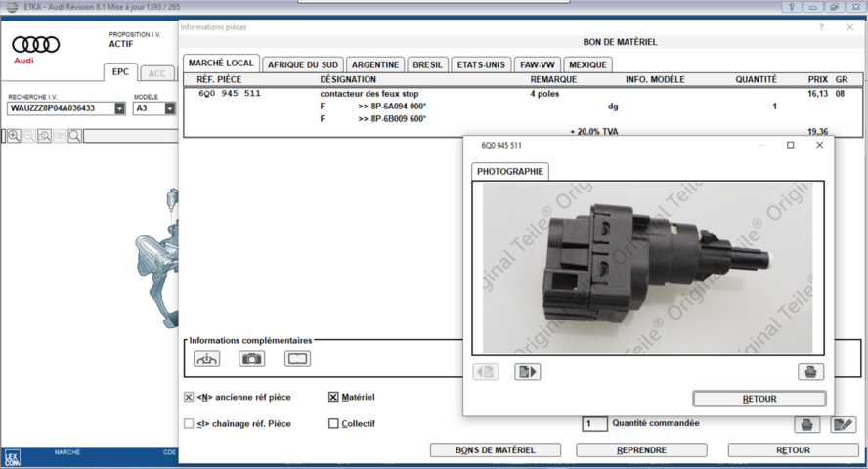The height and width of the screenshot is (469, 868).
Task: Expand the Recherche I.V. VIN dropdown
Action: click(x=119, y=108)
